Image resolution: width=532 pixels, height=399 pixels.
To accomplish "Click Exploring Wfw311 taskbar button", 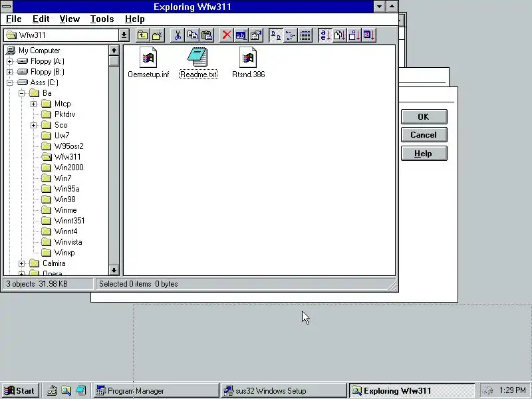I will [412, 391].
